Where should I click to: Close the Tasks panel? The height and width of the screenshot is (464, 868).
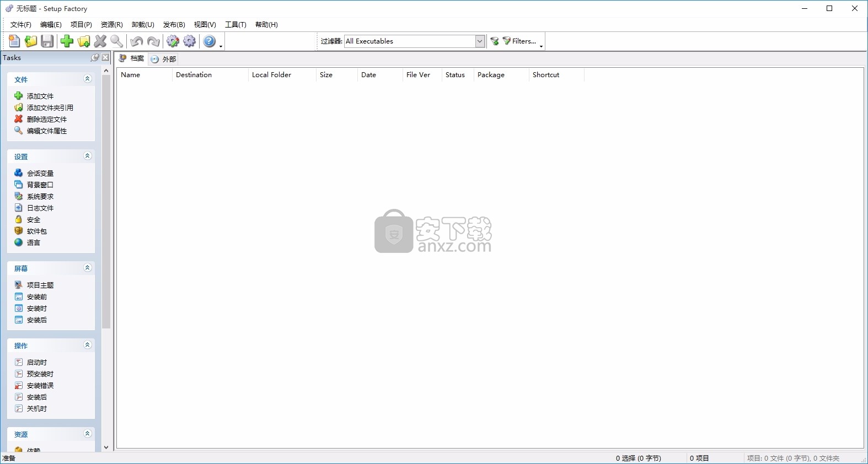pyautogui.click(x=105, y=58)
